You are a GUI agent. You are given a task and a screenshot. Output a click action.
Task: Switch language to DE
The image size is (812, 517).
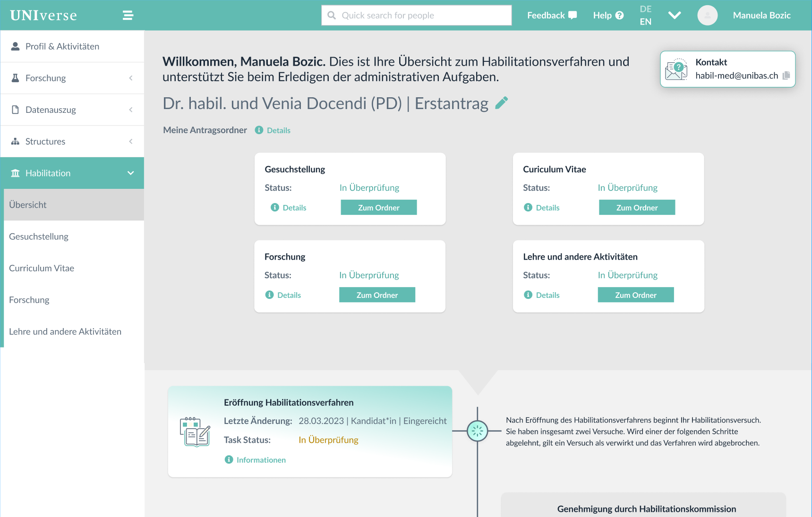(645, 9)
